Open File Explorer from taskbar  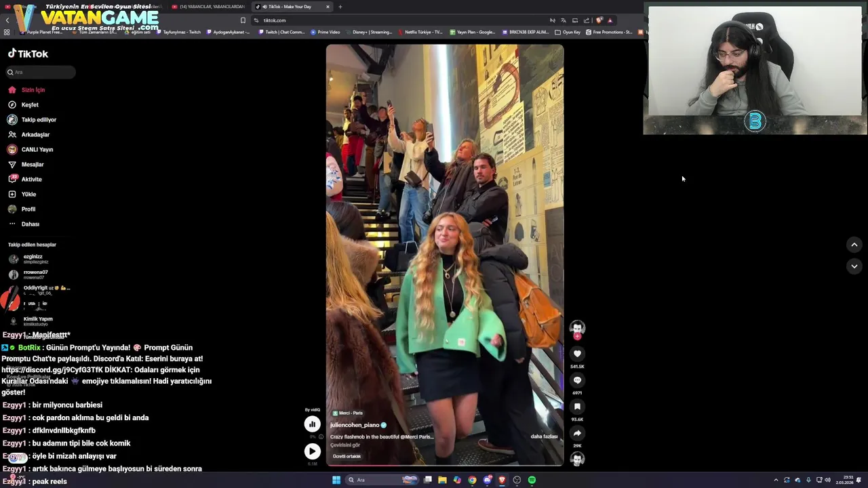pyautogui.click(x=442, y=480)
